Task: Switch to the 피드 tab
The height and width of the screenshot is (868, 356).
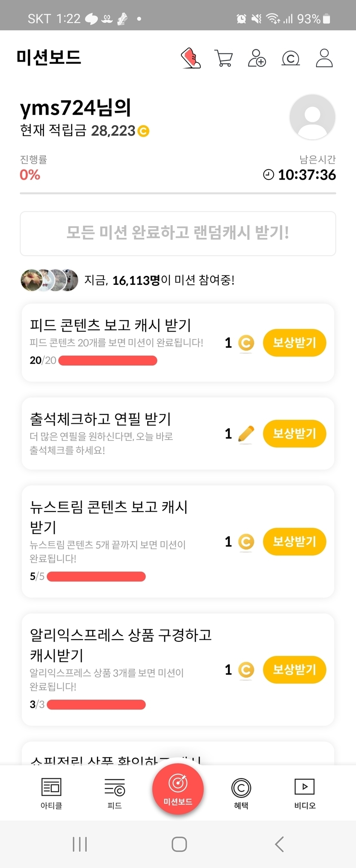Action: click(115, 793)
